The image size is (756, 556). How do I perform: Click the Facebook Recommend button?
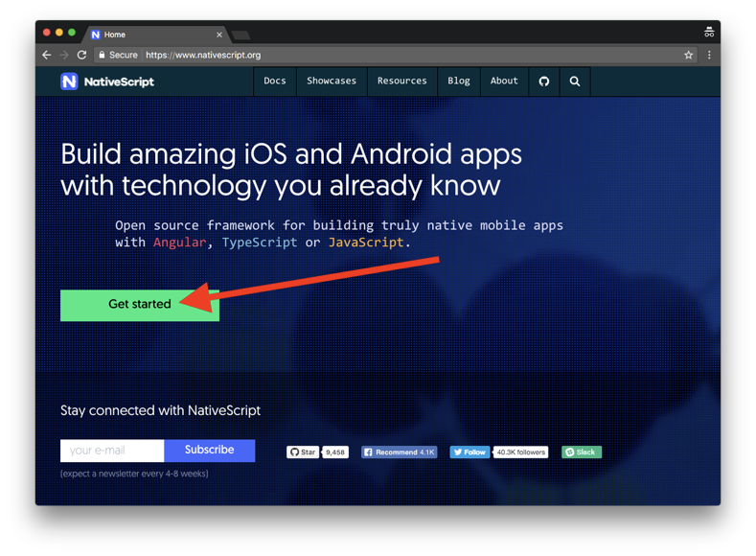coord(400,452)
